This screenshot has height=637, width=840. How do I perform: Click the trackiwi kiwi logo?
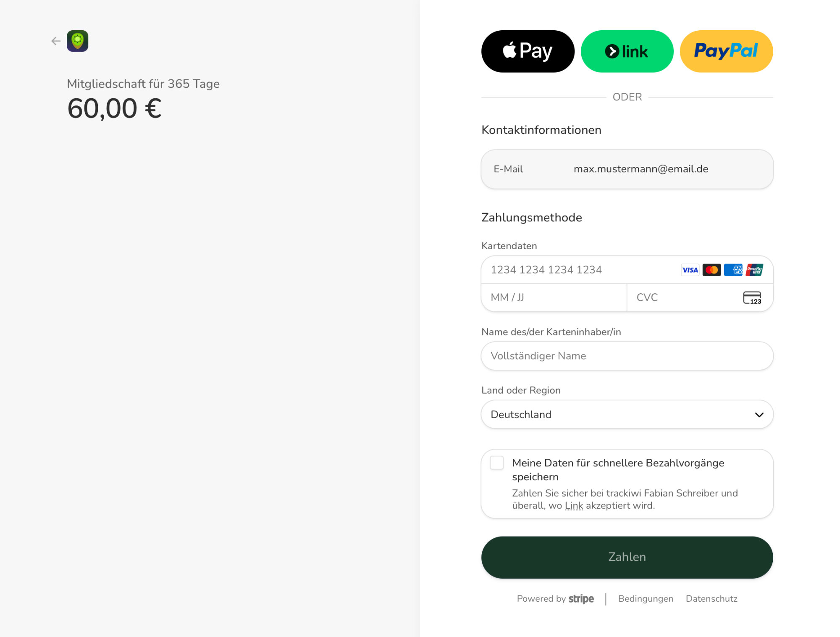click(78, 41)
